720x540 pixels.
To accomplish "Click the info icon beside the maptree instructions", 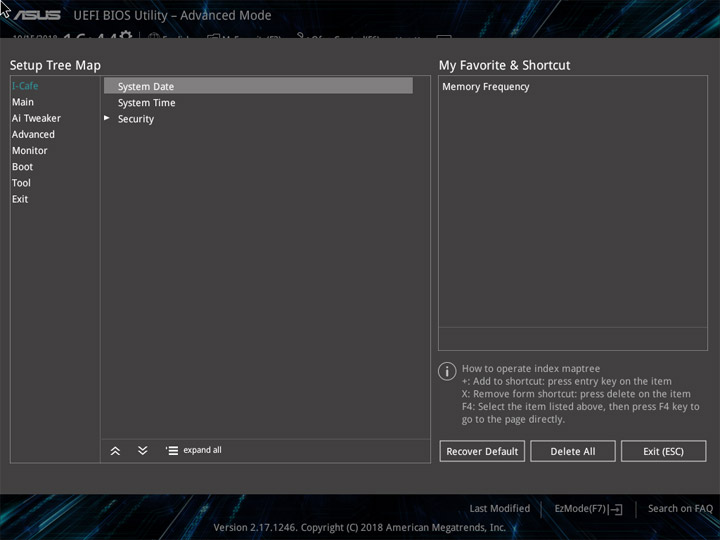I will pos(447,371).
